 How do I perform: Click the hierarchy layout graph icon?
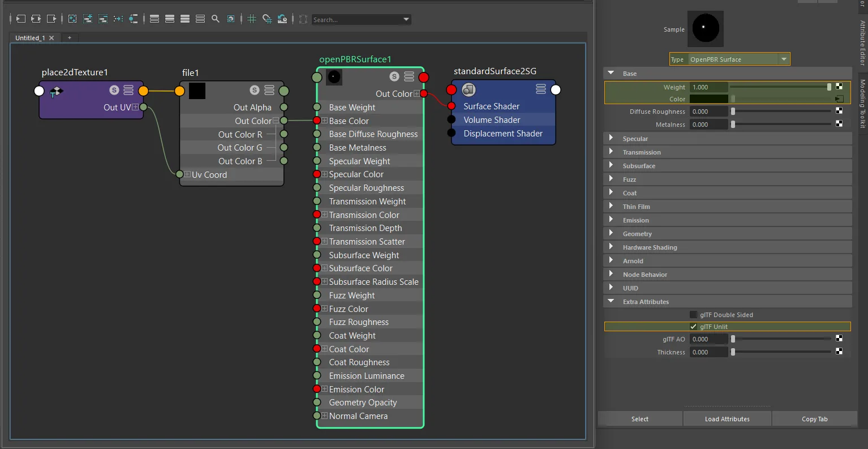tap(133, 19)
